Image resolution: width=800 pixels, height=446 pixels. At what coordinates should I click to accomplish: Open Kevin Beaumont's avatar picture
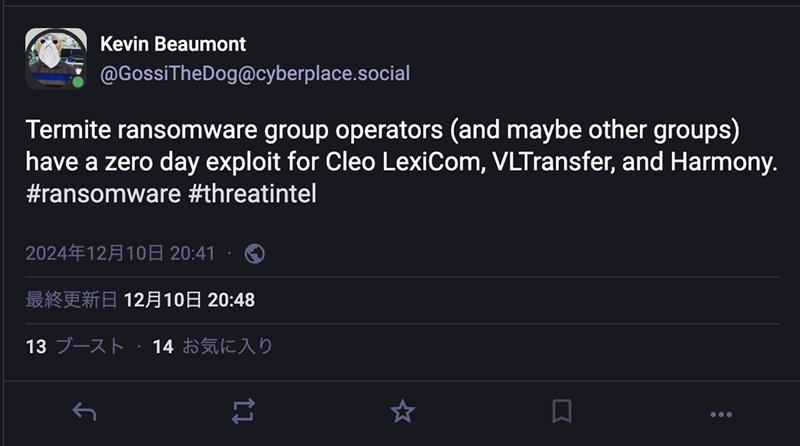55,58
